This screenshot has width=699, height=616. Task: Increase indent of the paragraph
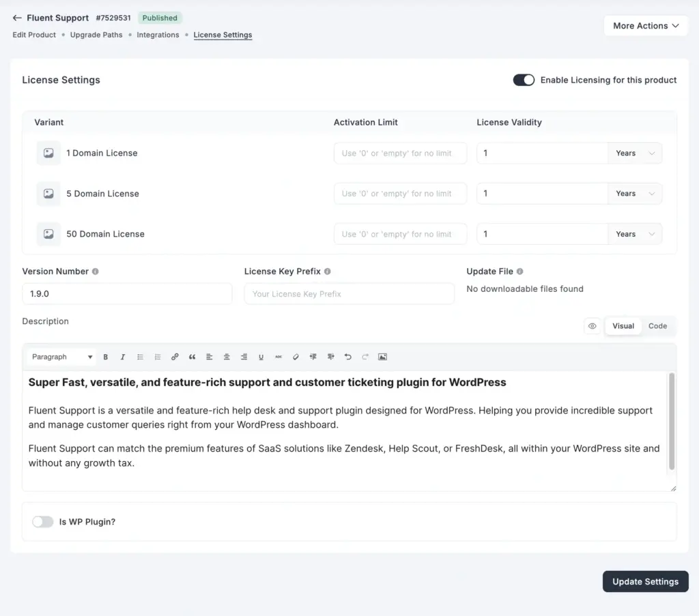click(x=330, y=357)
